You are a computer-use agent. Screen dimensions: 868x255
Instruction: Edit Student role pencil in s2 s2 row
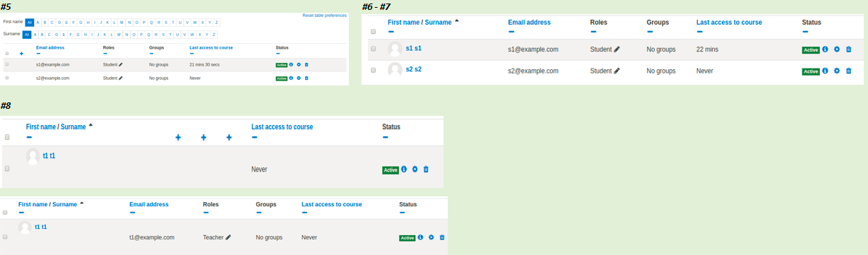(x=617, y=71)
